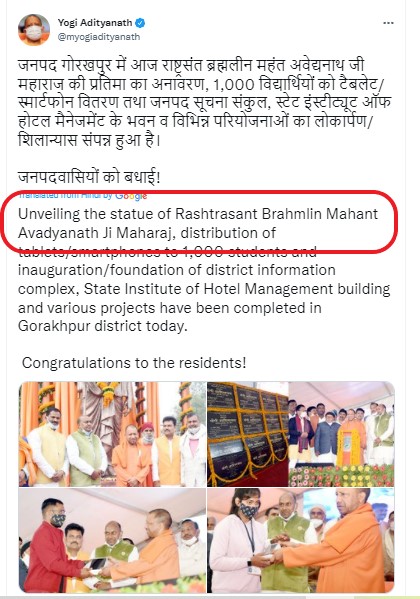Click the "Unveiling the statue" translated line
This screenshot has height=599, width=420.
pos(198,214)
